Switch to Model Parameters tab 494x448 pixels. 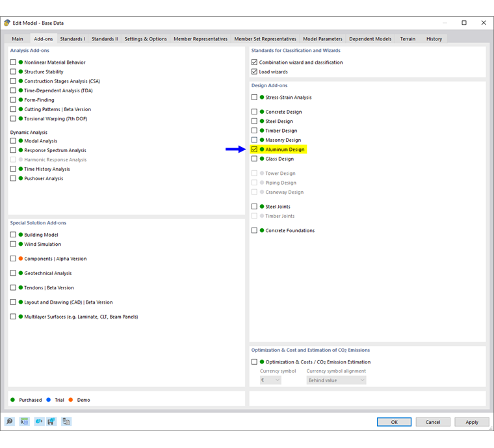point(322,39)
